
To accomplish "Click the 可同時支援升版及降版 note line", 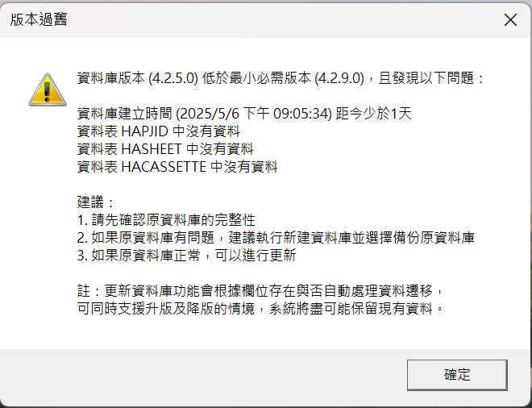I will [260, 309].
